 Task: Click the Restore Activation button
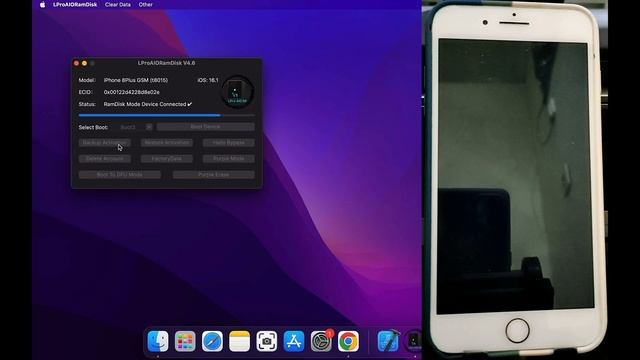point(167,142)
